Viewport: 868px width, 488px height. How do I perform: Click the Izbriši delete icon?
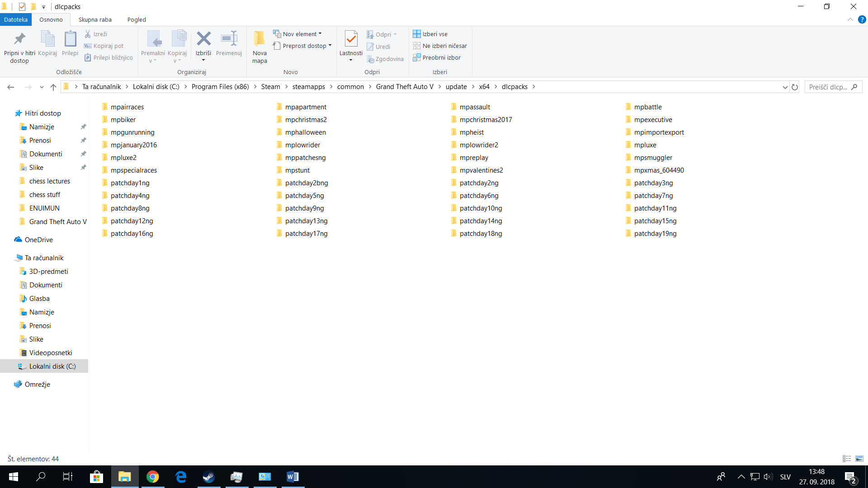click(203, 39)
